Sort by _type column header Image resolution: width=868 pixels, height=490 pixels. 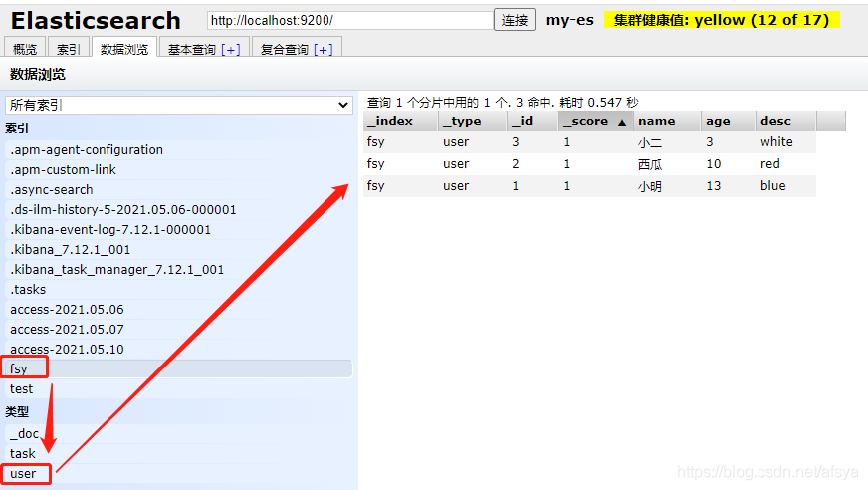click(x=473, y=121)
